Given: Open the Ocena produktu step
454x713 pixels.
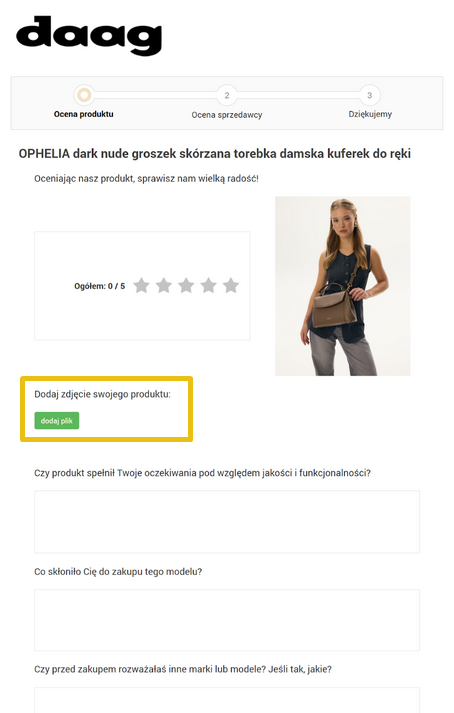Looking at the screenshot, I should pyautogui.click(x=84, y=114).
